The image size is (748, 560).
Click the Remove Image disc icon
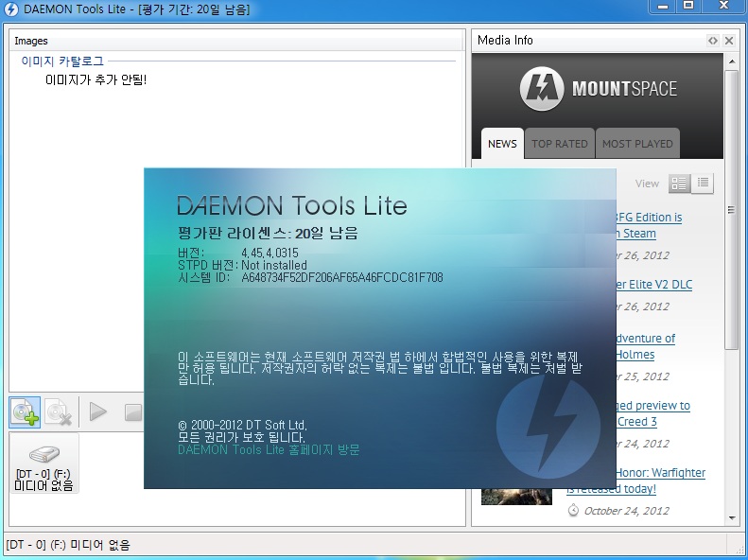pyautogui.click(x=59, y=411)
